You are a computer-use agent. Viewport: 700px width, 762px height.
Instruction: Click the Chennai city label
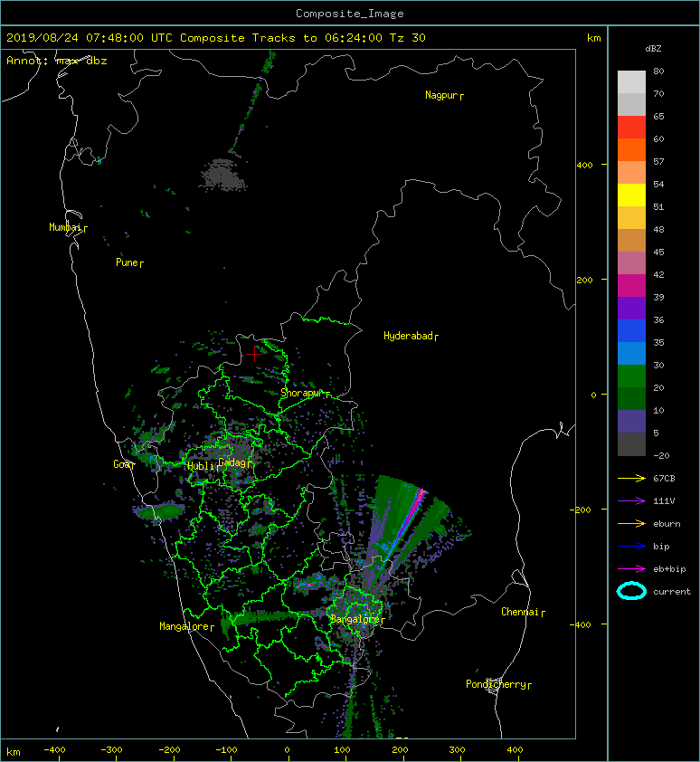[x=520, y=612]
